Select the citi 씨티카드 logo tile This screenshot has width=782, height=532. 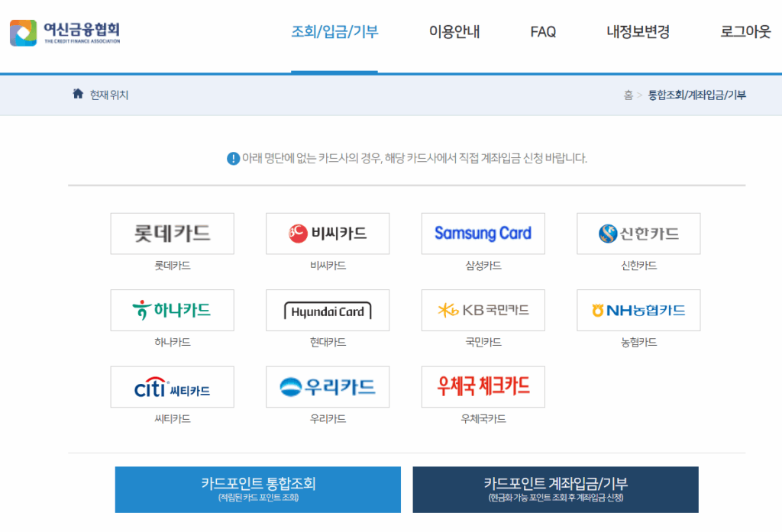172,387
